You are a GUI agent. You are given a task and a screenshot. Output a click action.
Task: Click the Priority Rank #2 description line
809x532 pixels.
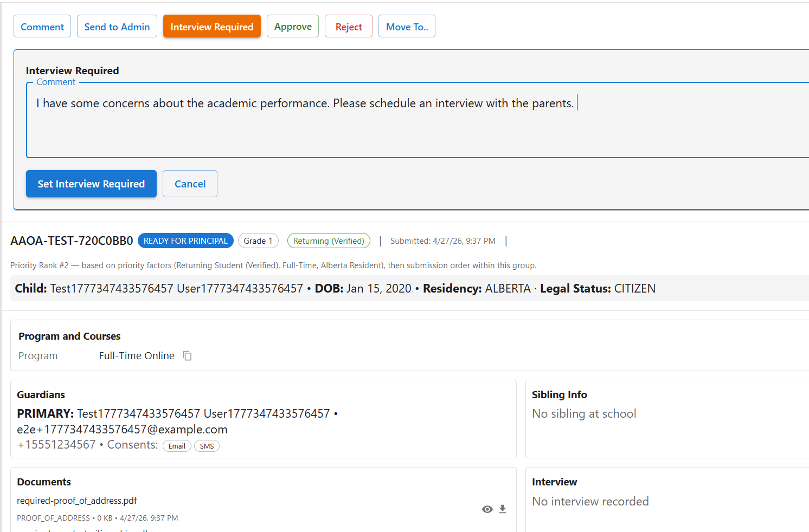(273, 265)
